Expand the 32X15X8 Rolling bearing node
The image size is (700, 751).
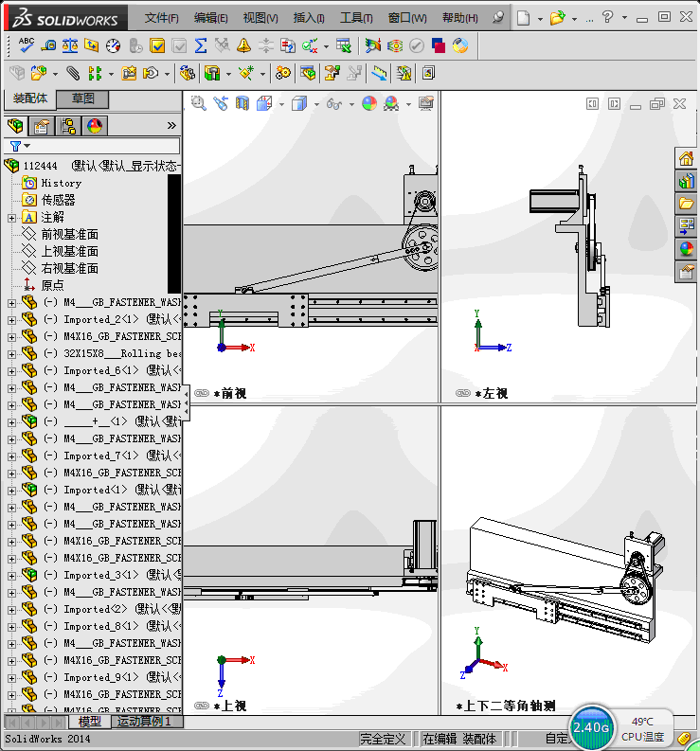[x=11, y=354]
